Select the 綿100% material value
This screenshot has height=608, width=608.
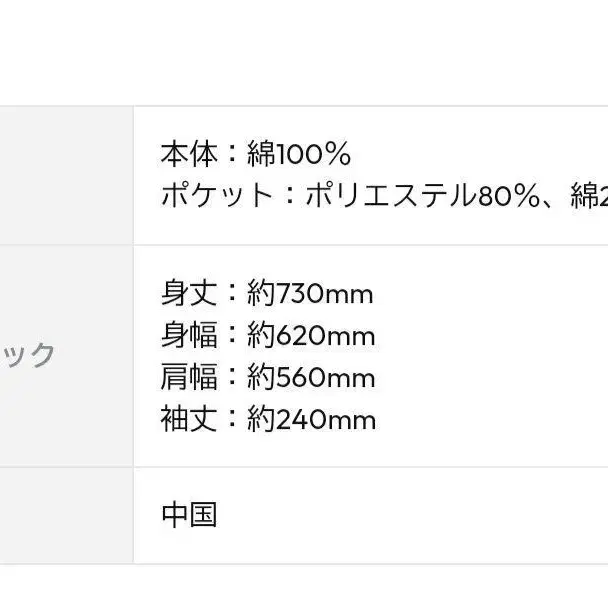pos(299,154)
